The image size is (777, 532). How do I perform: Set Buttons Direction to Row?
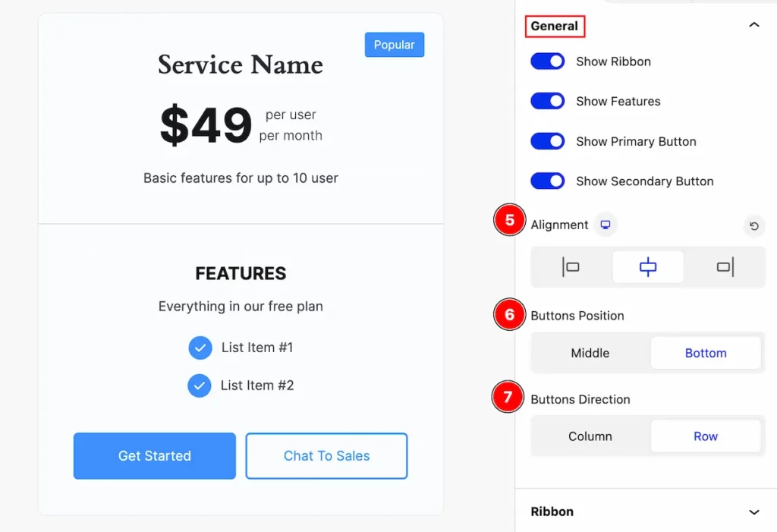tap(706, 436)
